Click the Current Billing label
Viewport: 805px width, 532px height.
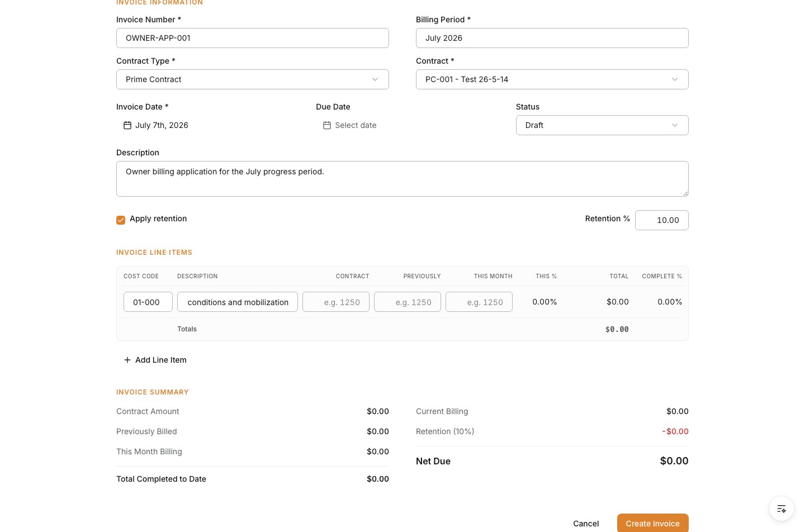tap(442, 411)
